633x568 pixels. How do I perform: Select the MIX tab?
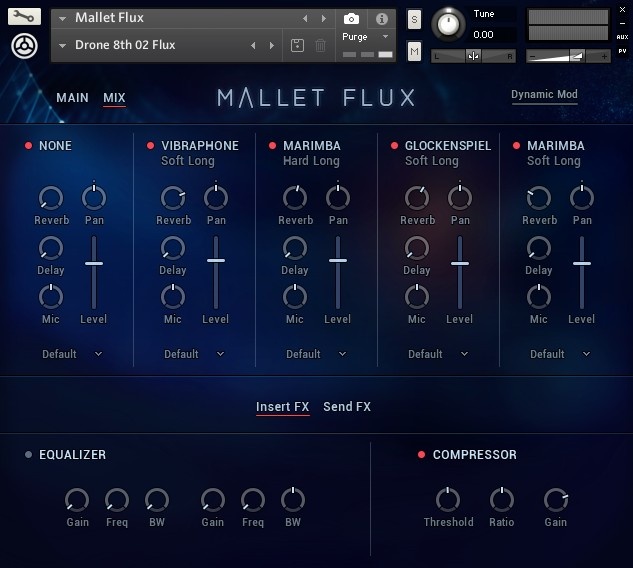pos(114,98)
